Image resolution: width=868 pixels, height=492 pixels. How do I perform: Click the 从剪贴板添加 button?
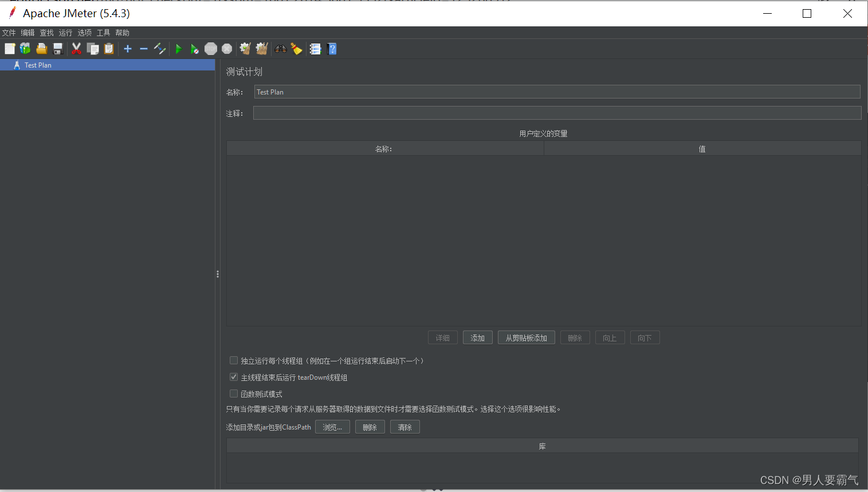point(527,338)
